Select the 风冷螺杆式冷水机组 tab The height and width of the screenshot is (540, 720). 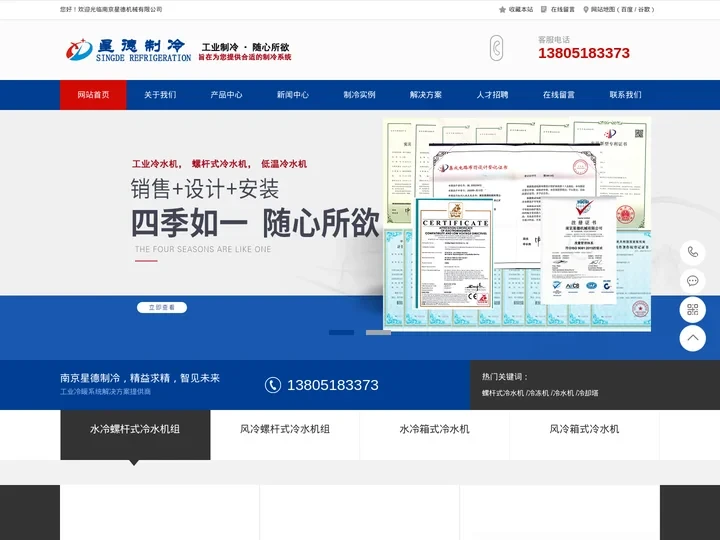coord(285,434)
